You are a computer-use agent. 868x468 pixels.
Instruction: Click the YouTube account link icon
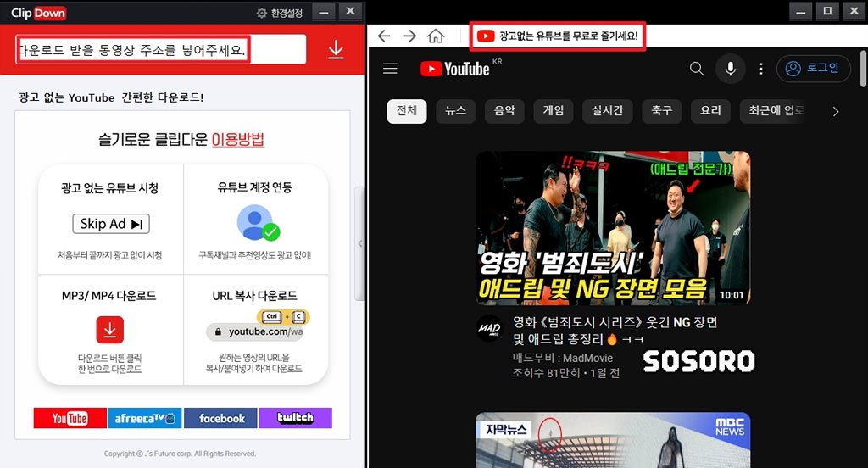point(258,223)
